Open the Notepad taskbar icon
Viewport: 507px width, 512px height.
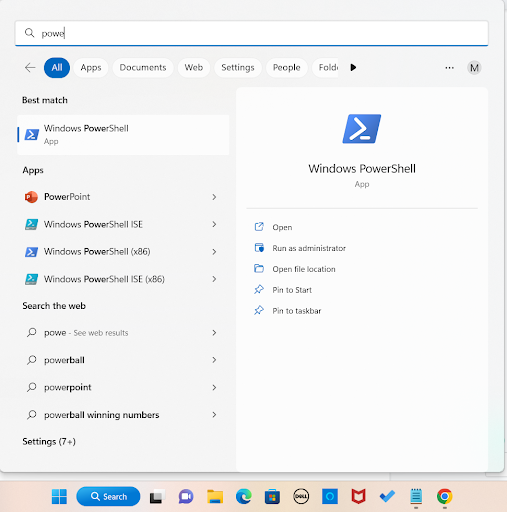(416, 497)
